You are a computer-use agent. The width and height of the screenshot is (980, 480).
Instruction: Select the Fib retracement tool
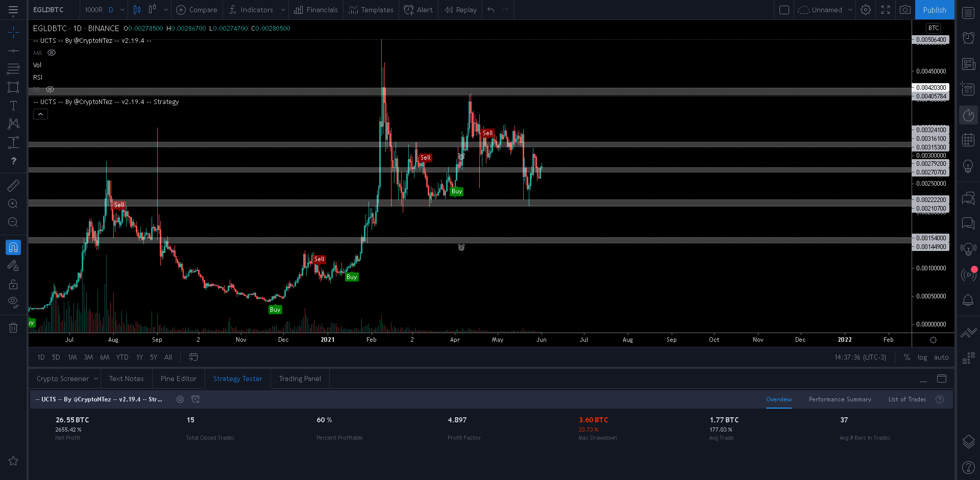[13, 69]
